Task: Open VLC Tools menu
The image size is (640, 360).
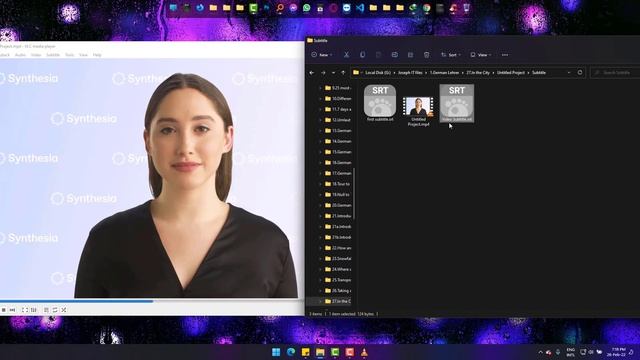Action: 69,55
